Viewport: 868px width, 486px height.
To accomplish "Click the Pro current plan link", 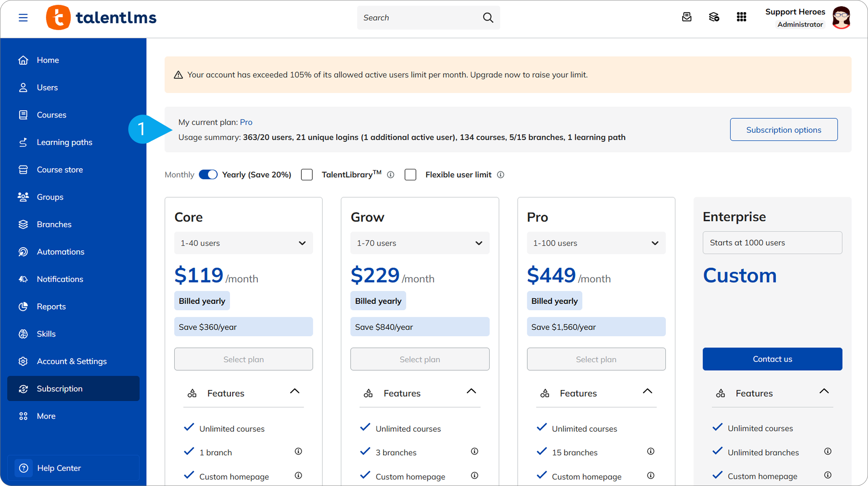I will point(246,122).
